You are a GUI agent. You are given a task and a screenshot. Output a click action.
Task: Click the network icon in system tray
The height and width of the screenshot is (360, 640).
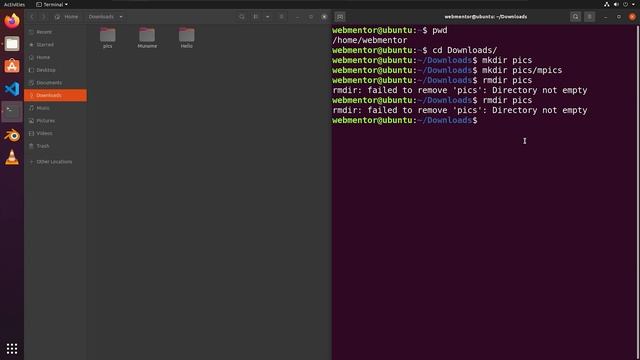click(607, 4)
